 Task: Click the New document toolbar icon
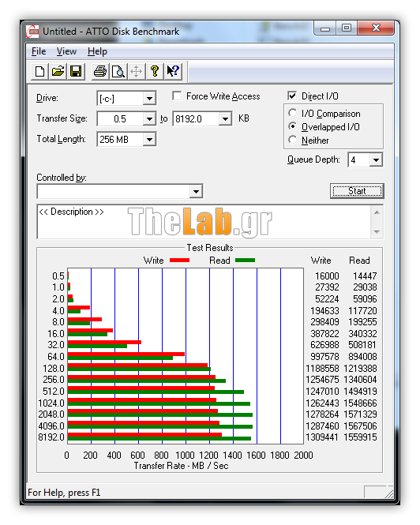[x=39, y=71]
